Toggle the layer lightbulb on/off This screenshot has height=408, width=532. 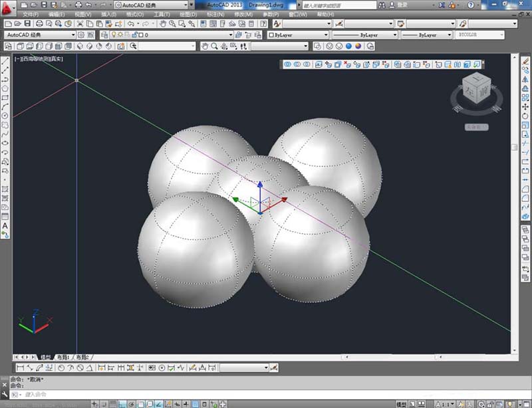[114, 35]
